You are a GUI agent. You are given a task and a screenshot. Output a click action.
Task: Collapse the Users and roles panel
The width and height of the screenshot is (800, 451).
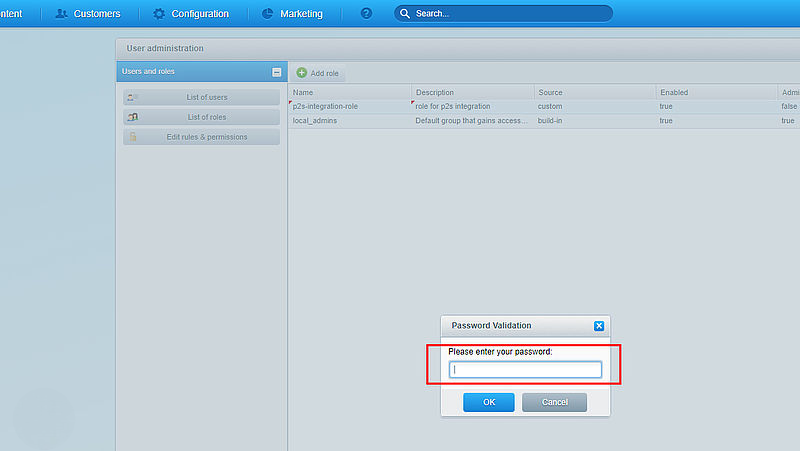coord(277,72)
